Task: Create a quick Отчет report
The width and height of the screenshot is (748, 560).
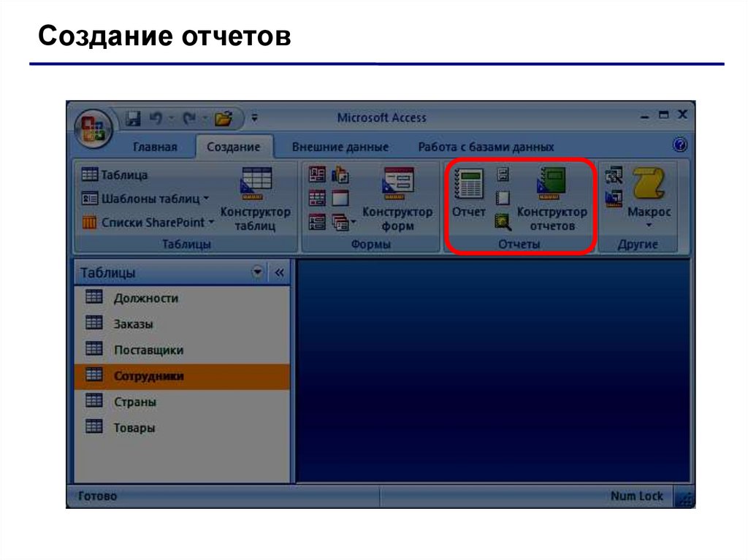Action: pos(468,193)
